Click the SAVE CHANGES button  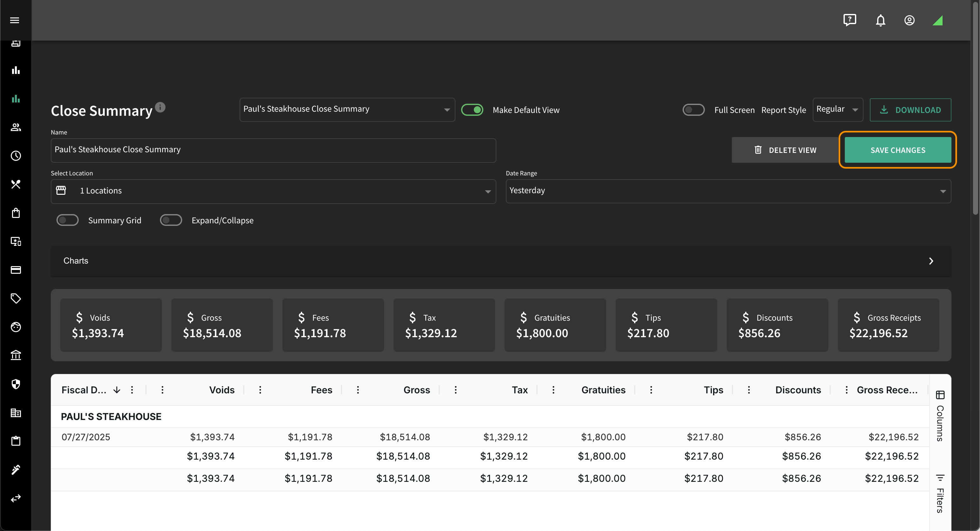tap(897, 150)
